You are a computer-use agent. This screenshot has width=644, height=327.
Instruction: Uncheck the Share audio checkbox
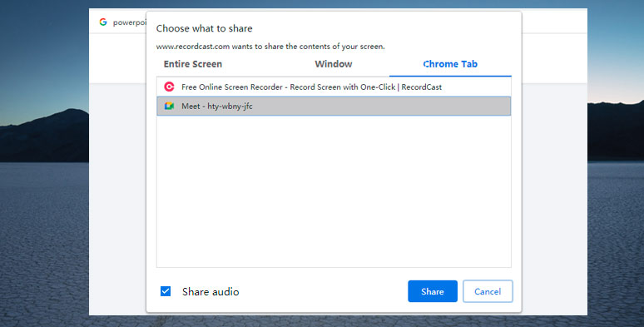point(166,291)
